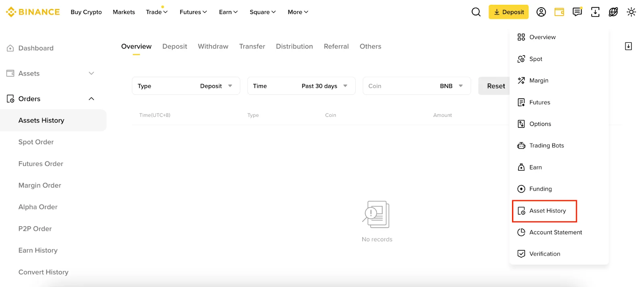Click the Account Statement pie icon
This screenshot has height=287, width=644.
521,232
